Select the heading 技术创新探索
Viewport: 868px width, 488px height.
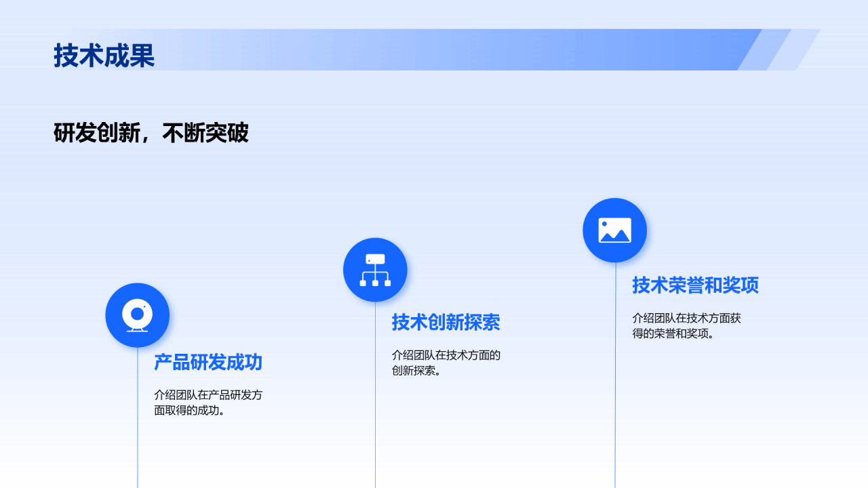click(x=446, y=323)
